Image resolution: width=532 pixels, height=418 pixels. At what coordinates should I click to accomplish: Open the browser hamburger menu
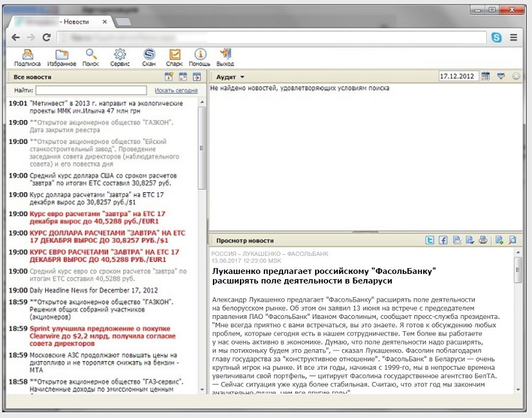514,37
